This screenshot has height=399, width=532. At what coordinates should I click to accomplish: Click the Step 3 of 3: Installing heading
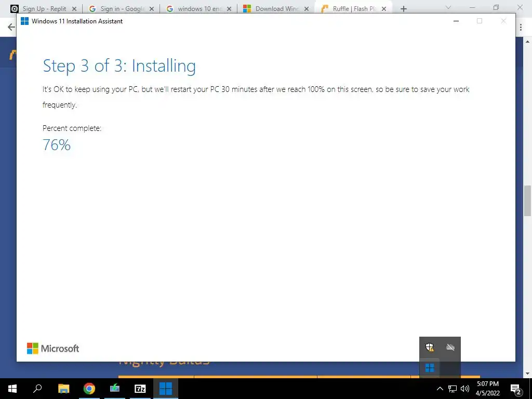pyautogui.click(x=119, y=66)
